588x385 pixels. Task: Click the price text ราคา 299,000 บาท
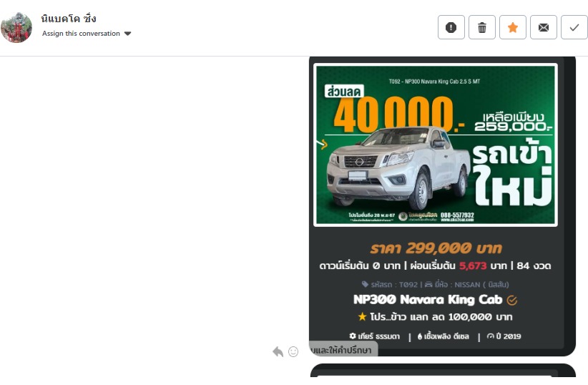pyautogui.click(x=436, y=248)
